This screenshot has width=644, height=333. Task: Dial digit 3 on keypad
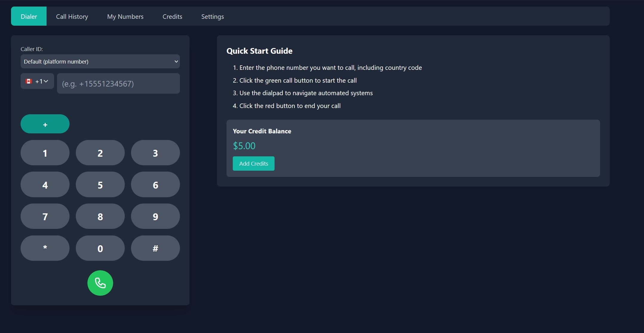pos(155,153)
